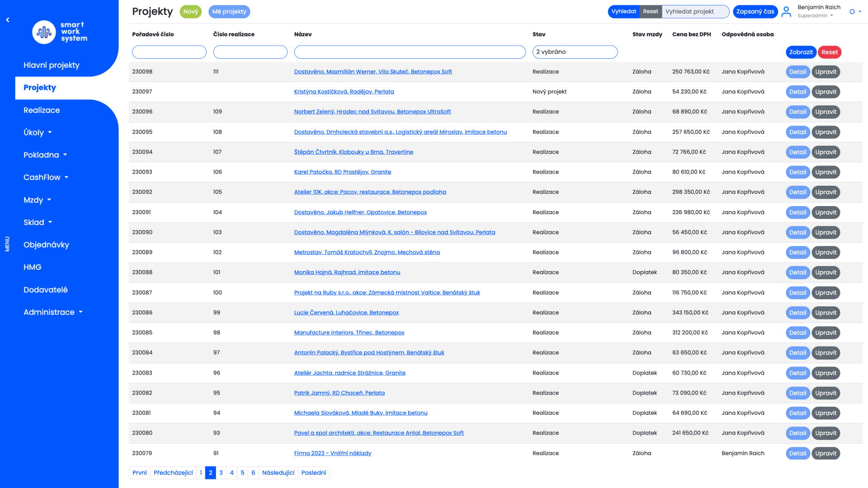
Task: Open Objednávky in the sidebar
Action: (46, 245)
